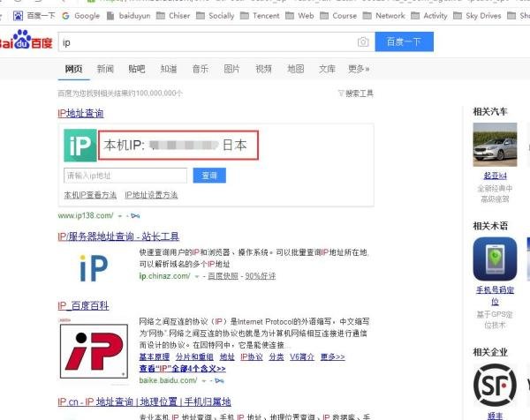Switch to the 音乐 tab
Image resolution: width=530 pixels, height=420 pixels.
(201, 69)
